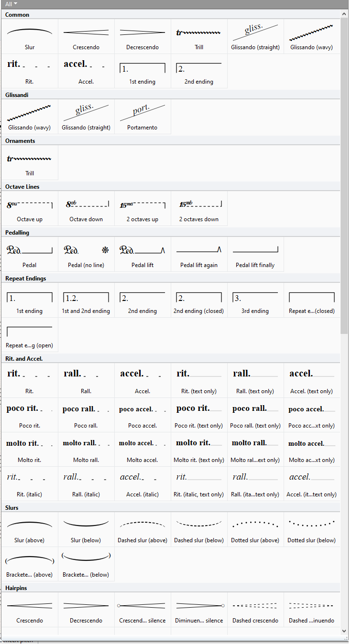The image size is (352, 644).
Task: Select the Rall. line
Action: tap(86, 380)
